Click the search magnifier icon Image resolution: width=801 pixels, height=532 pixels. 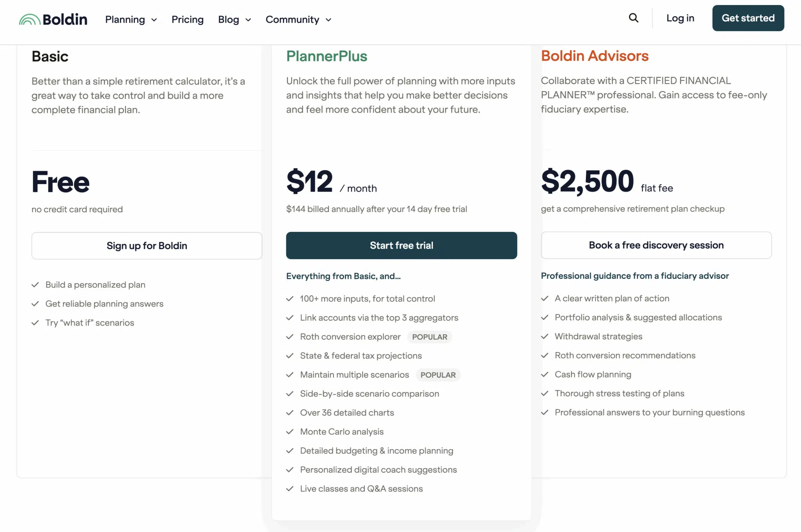pos(633,18)
